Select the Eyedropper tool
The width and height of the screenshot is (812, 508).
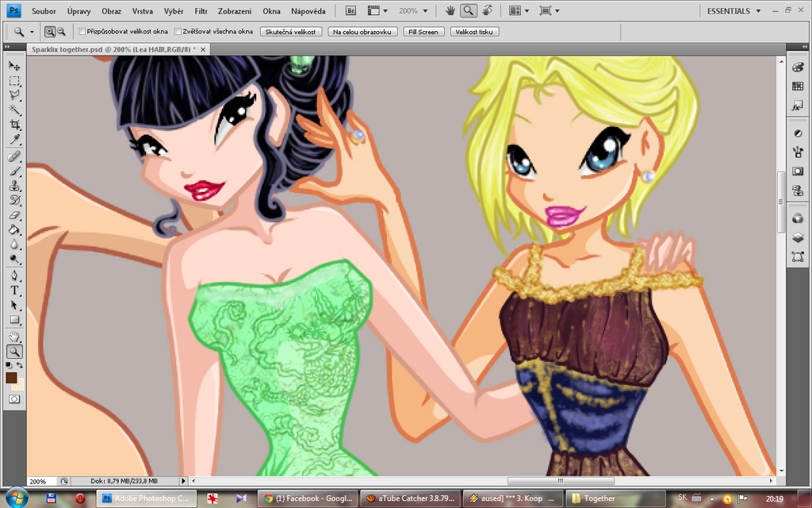coord(14,140)
